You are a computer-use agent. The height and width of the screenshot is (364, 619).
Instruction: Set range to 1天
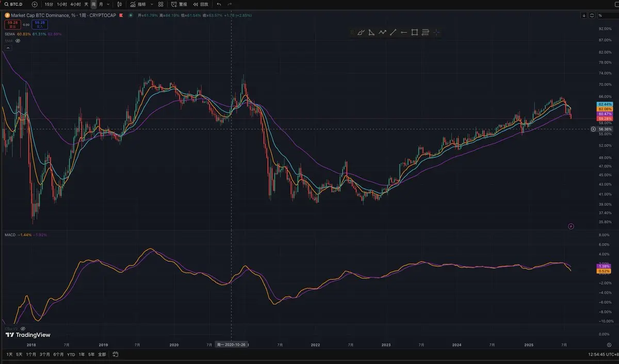9,355
